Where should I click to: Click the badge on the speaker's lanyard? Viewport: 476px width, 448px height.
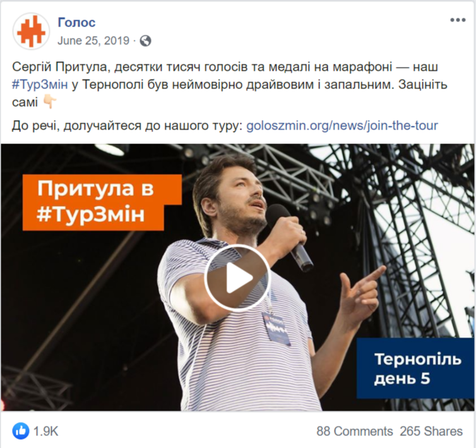276,329
